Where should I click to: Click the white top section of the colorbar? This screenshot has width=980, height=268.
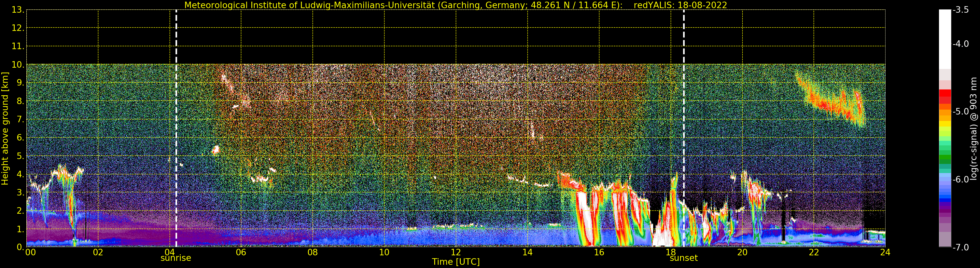(945, 39)
